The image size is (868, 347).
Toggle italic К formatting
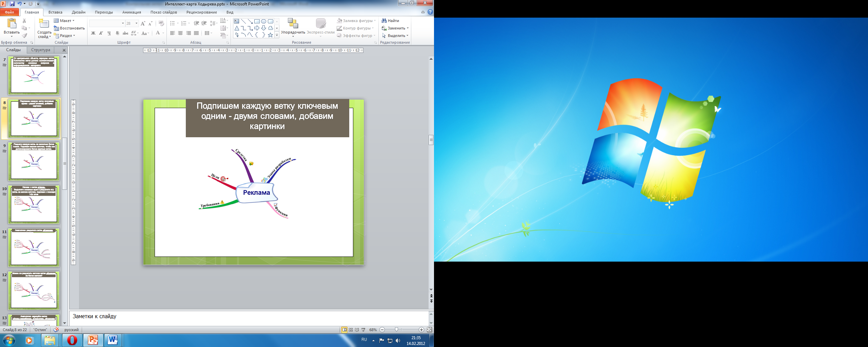coord(101,33)
